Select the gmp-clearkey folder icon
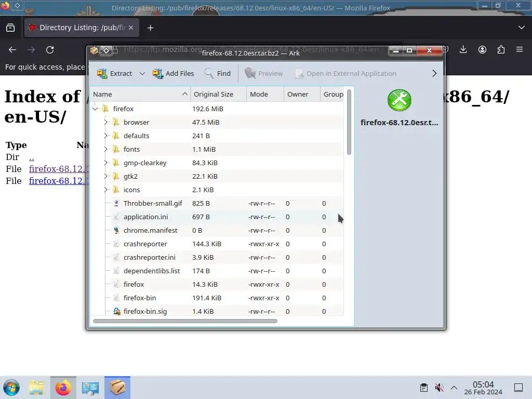Screen dimensions: 532x399 (116, 163)
